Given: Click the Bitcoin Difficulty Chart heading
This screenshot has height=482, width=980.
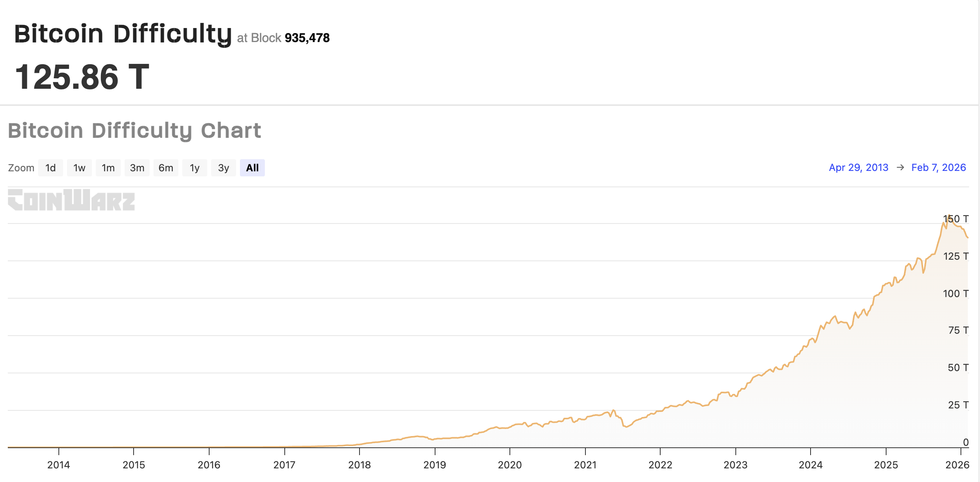Looking at the screenshot, I should coord(134,130).
